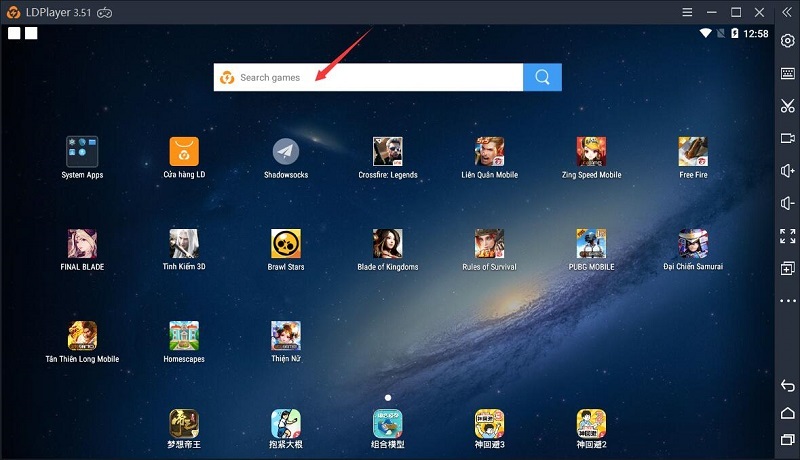
Task: Start the video recorder sidebar tool
Action: coord(787,138)
